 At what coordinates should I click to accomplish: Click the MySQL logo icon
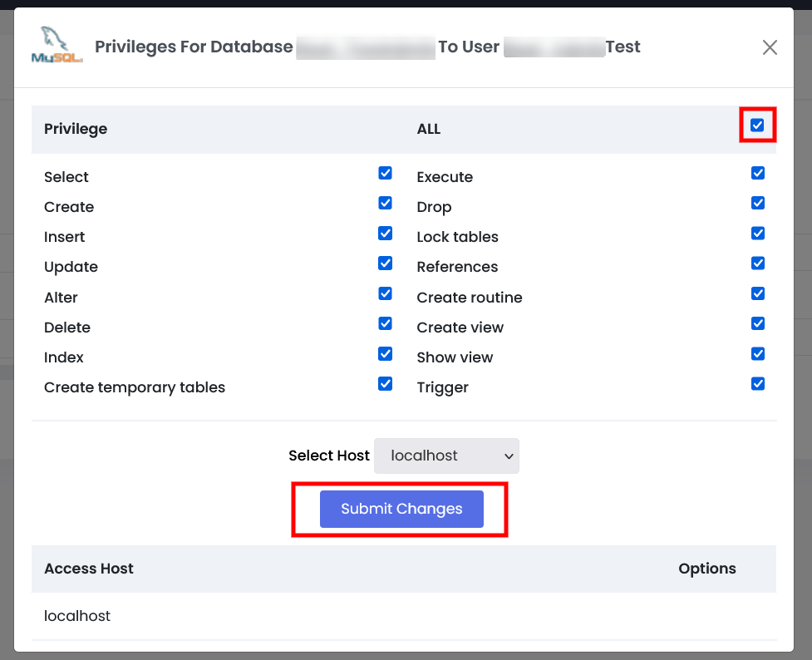[57, 47]
